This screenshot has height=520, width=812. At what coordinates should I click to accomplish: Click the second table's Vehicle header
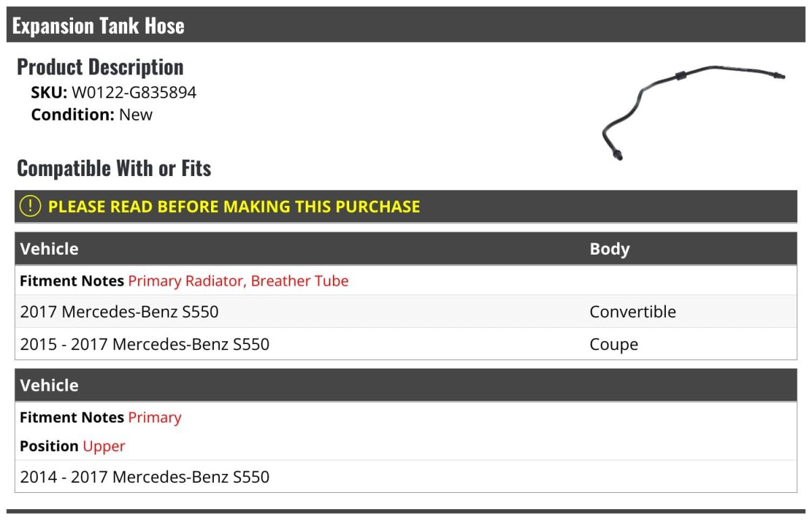pos(49,385)
